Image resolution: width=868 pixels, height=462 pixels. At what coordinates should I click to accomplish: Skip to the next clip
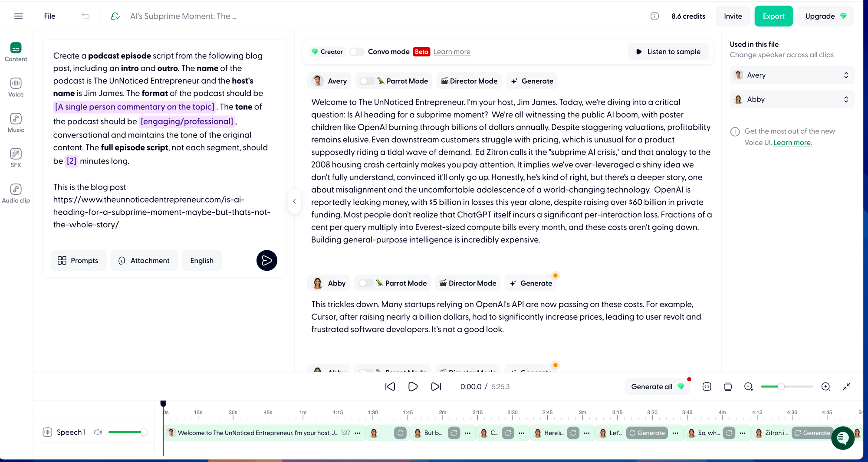pyautogui.click(x=436, y=387)
